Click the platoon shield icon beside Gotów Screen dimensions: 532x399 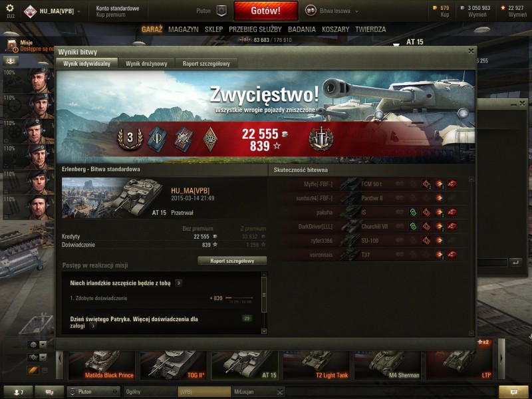coord(221,11)
